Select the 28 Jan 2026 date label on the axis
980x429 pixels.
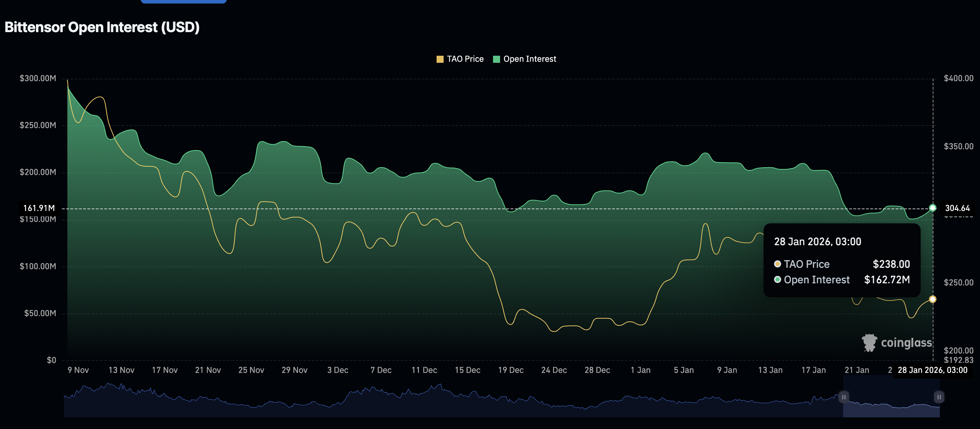pos(932,370)
